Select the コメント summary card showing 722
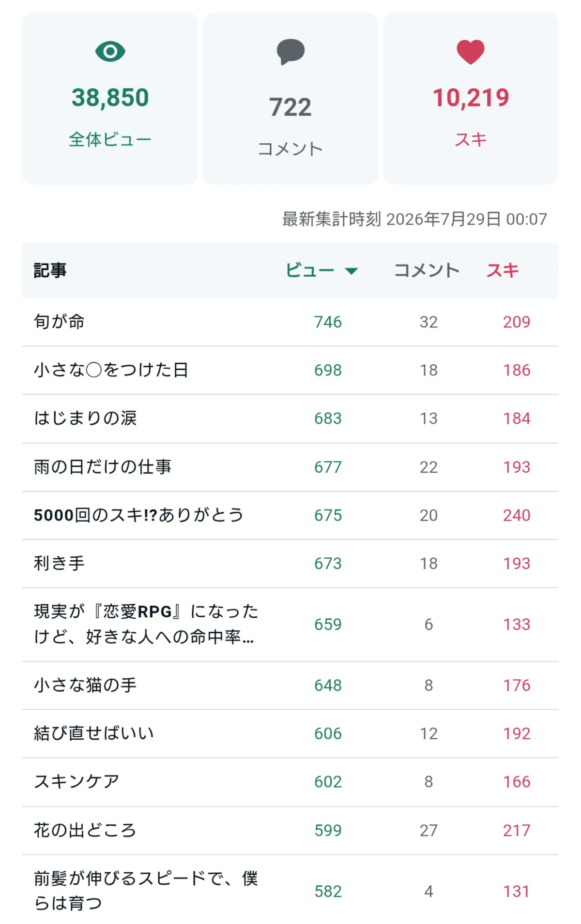 (290, 98)
